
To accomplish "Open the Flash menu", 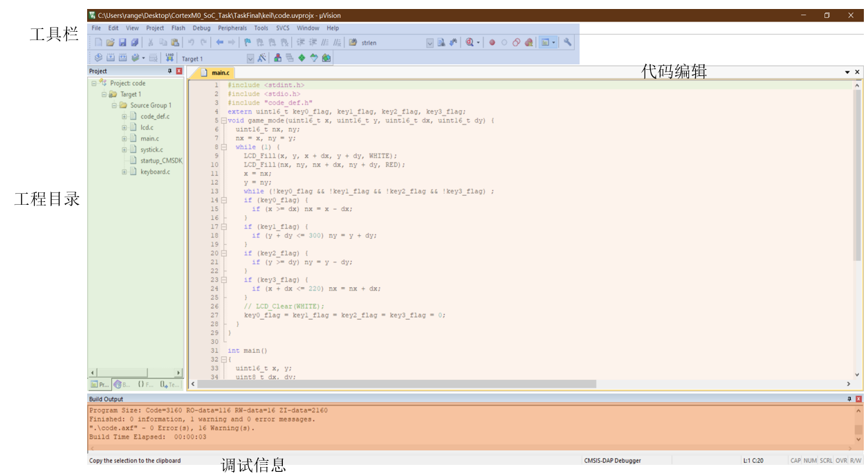I will (x=178, y=28).
